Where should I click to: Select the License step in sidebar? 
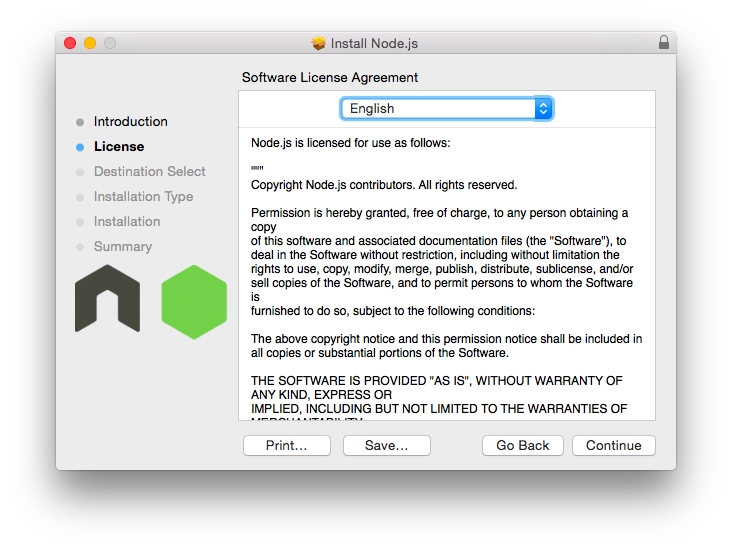tap(119, 147)
